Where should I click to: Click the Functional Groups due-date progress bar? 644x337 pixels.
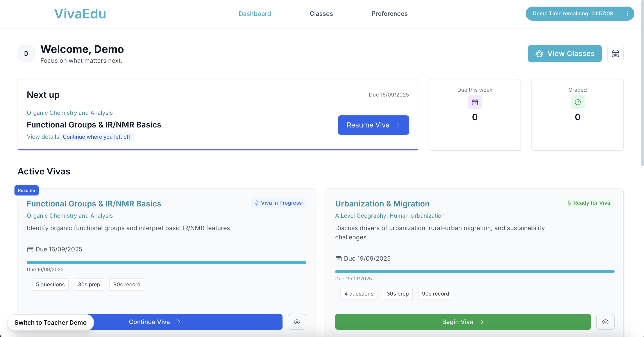coord(166,262)
